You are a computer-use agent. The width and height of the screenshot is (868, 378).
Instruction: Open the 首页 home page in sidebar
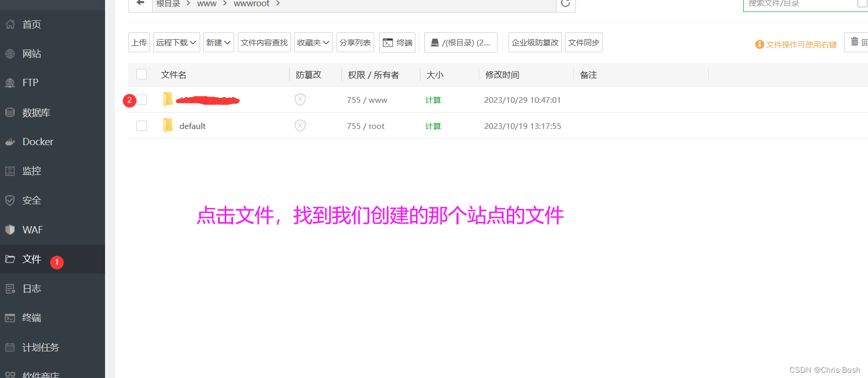click(31, 25)
